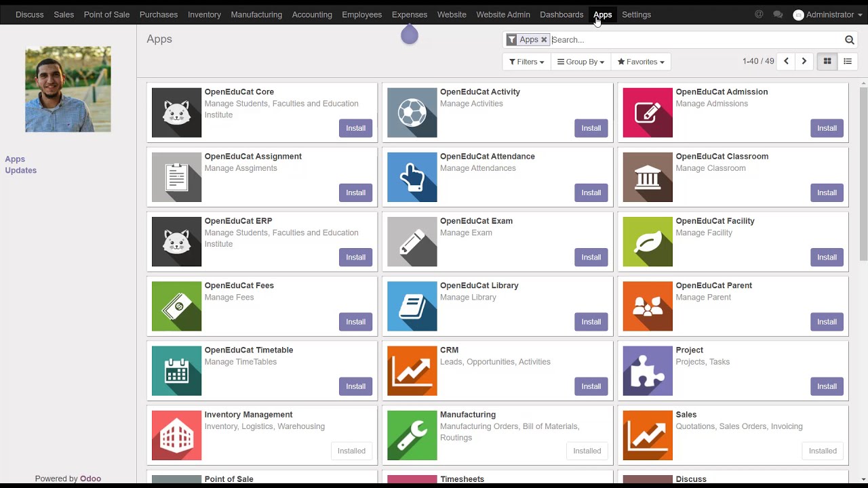Click the OpenEduCat ERP cat icon

(176, 242)
